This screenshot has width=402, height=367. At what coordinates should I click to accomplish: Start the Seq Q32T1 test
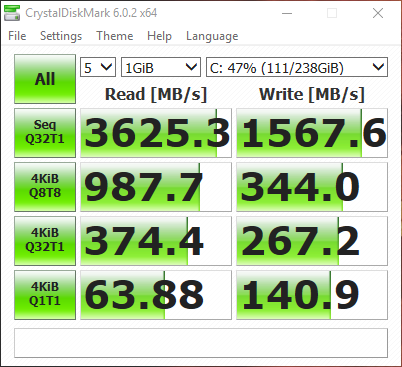point(45,133)
